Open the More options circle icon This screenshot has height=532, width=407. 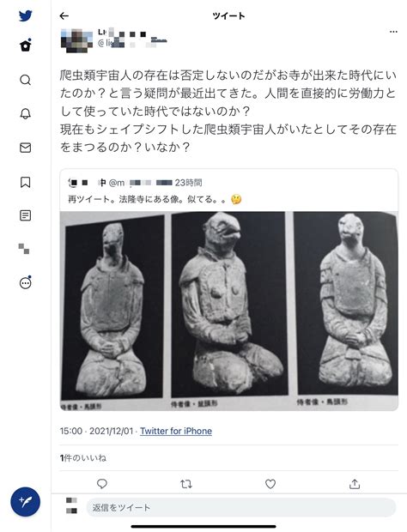tap(26, 282)
